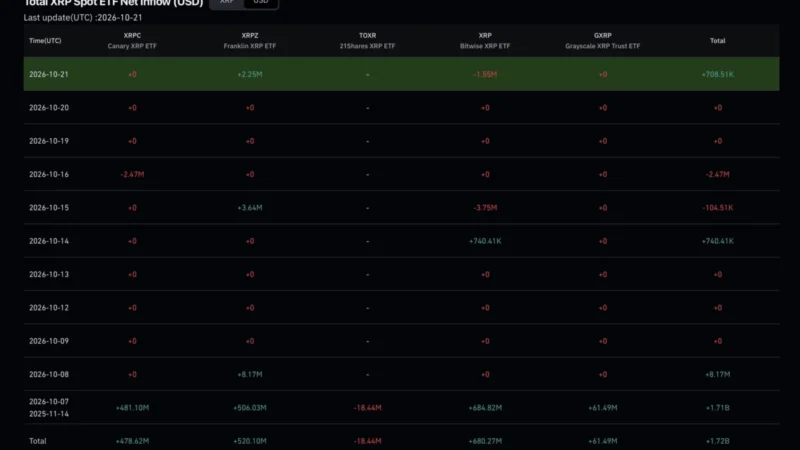The width and height of the screenshot is (800, 450).
Task: Click the XRP Bitwise XRP ETF header
Action: [485, 41]
